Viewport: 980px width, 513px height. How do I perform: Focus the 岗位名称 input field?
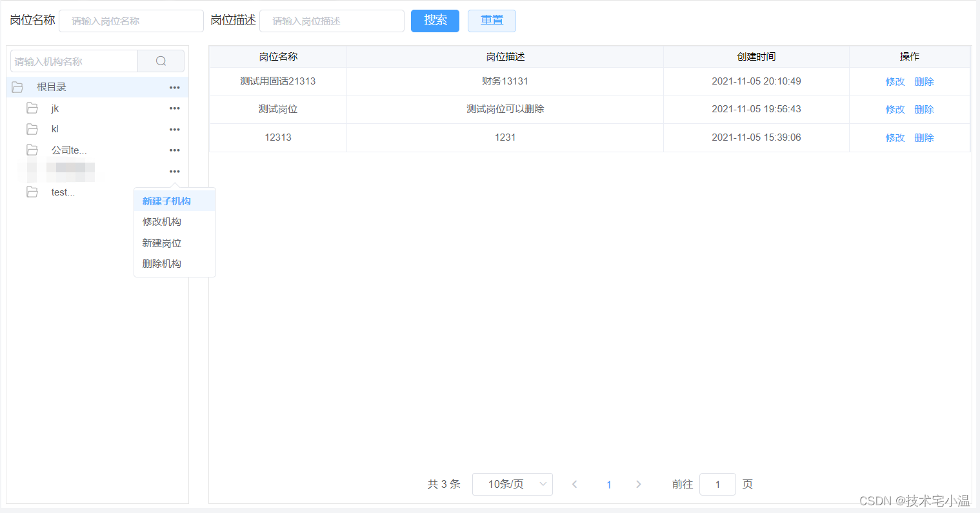coord(131,21)
